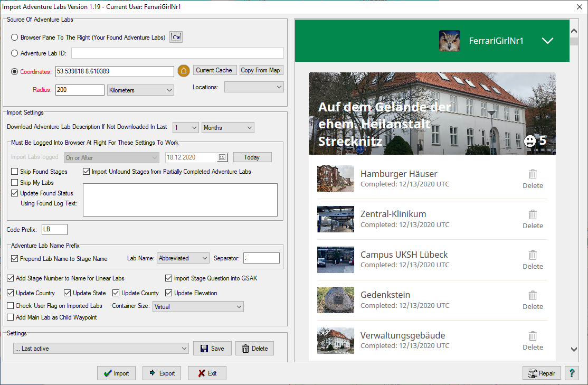Screen dimensions: 588x385
Task: Open the Locations dropdown
Action: [254, 87]
